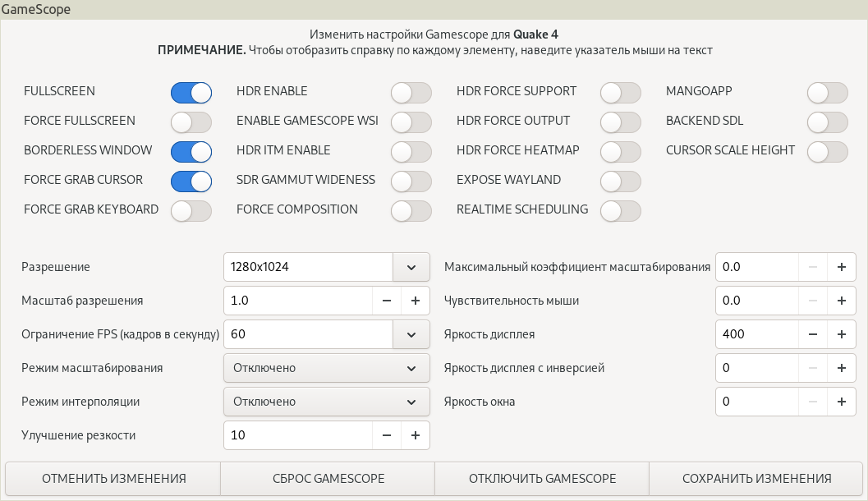Click the Разрешение text field showing 1280x1024
The width and height of the screenshot is (868, 501).
tap(308, 267)
